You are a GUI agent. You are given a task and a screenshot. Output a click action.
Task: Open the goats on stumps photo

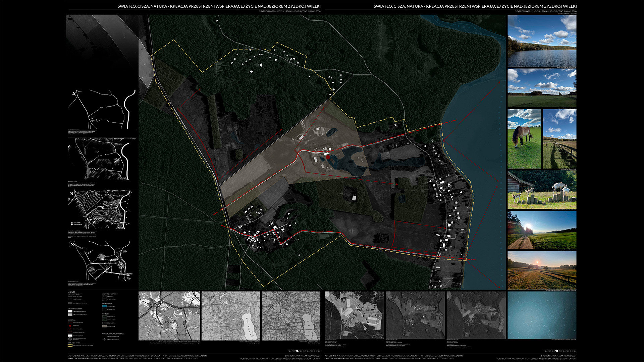click(x=542, y=190)
